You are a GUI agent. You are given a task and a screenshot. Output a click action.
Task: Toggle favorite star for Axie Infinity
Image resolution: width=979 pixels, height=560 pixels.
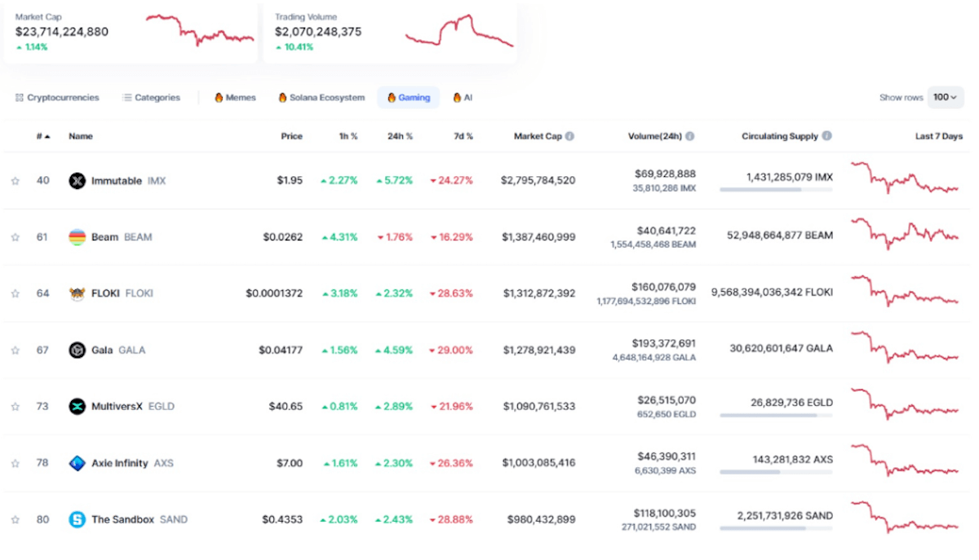pyautogui.click(x=15, y=463)
